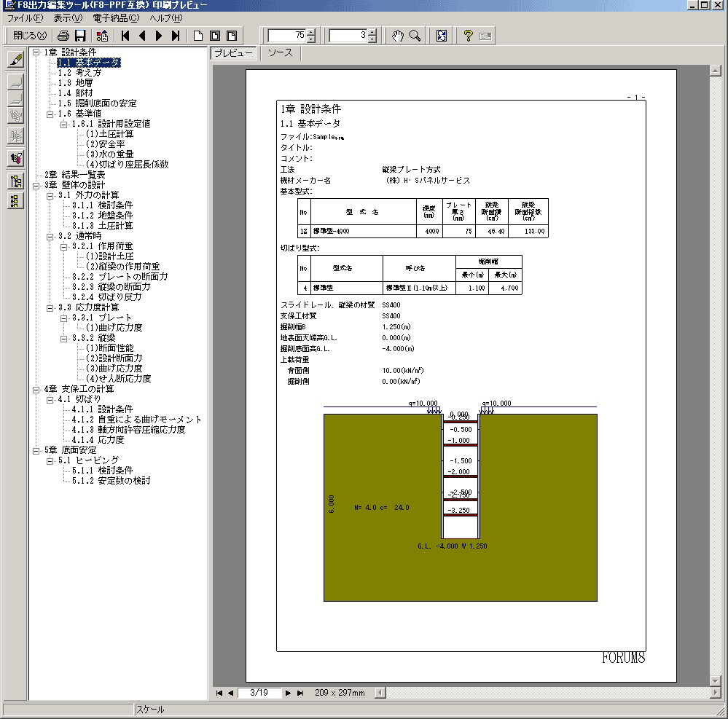Open the 電子納品(C) menu
The height and width of the screenshot is (719, 728).
tap(116, 18)
